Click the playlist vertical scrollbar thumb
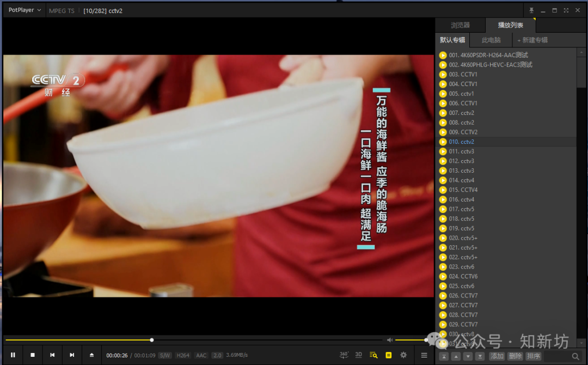 click(581, 72)
